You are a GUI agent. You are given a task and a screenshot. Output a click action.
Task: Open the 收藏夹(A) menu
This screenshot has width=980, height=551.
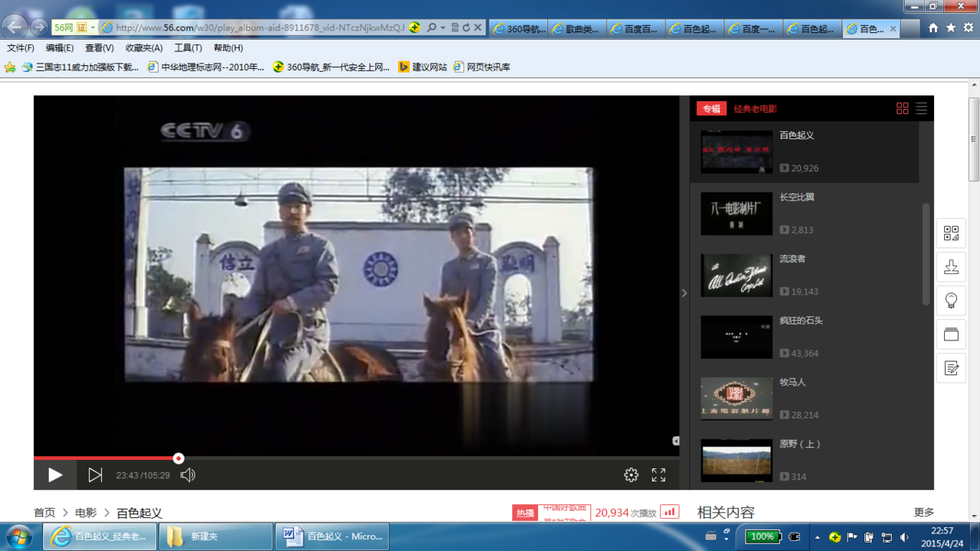144,48
